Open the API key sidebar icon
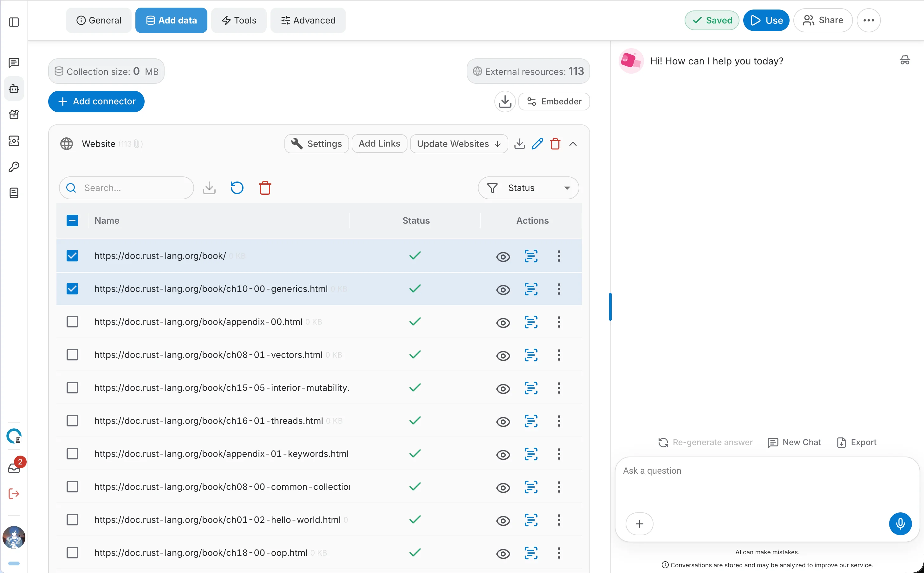Screen dimensions: 924x573 point(14,167)
